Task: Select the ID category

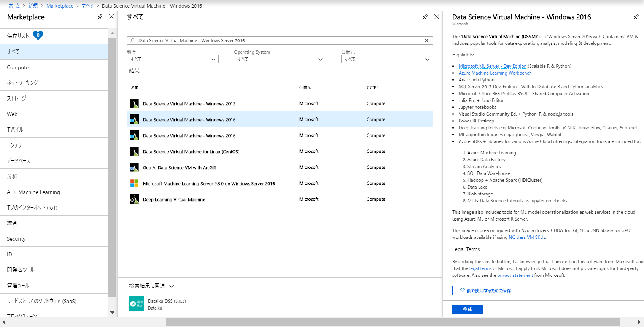Action: click(x=54, y=254)
